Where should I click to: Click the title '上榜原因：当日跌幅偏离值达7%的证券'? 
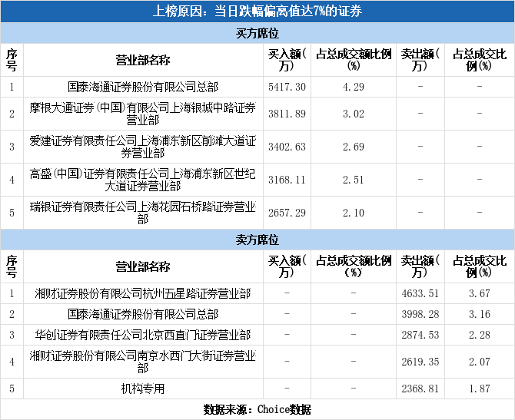[x=257, y=12]
